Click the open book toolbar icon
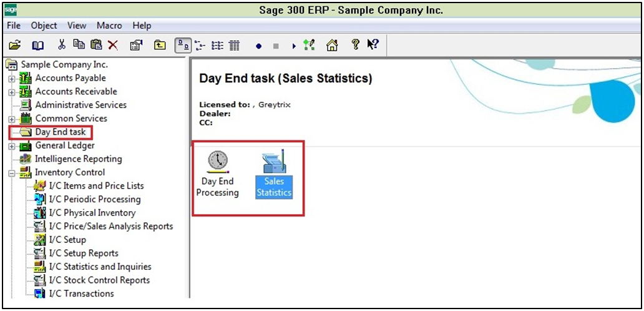 [x=38, y=45]
